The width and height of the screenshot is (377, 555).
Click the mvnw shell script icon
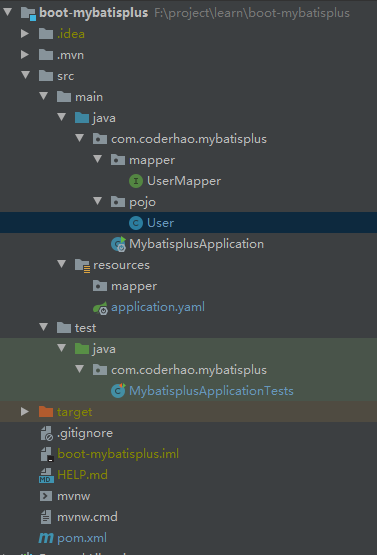46,496
